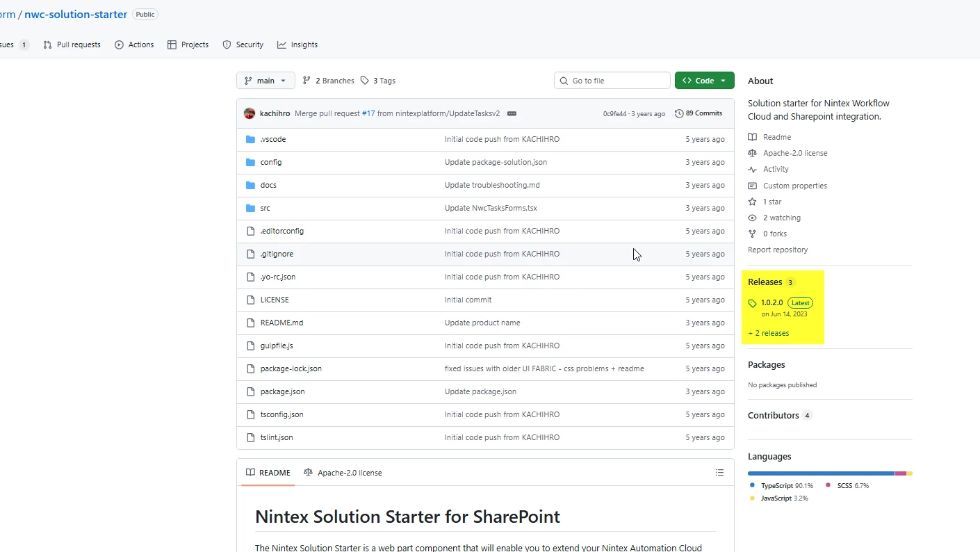Open the nwc-solution-starter repository link
The image size is (980, 552).
click(x=76, y=15)
